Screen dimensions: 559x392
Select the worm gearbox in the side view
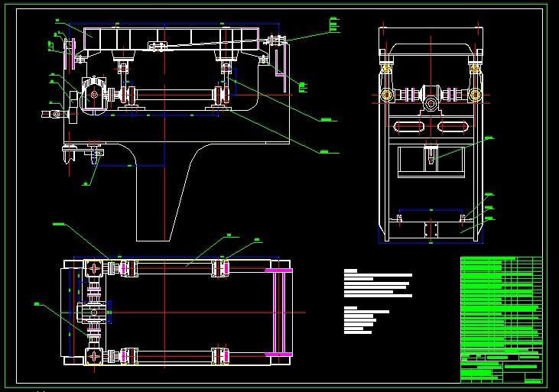[94, 95]
